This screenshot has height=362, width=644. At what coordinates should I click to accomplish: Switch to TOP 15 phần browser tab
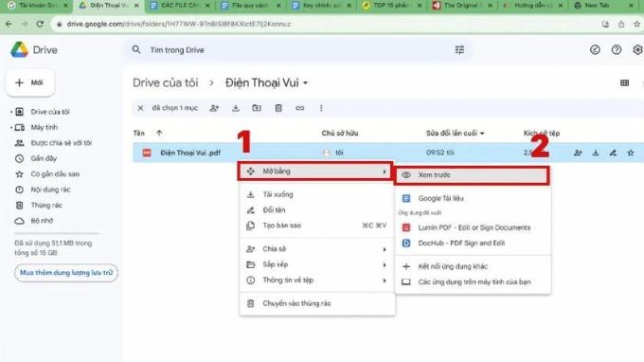(393, 6)
